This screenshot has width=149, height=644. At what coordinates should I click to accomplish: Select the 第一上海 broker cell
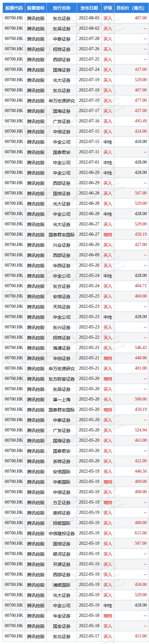coord(62,399)
